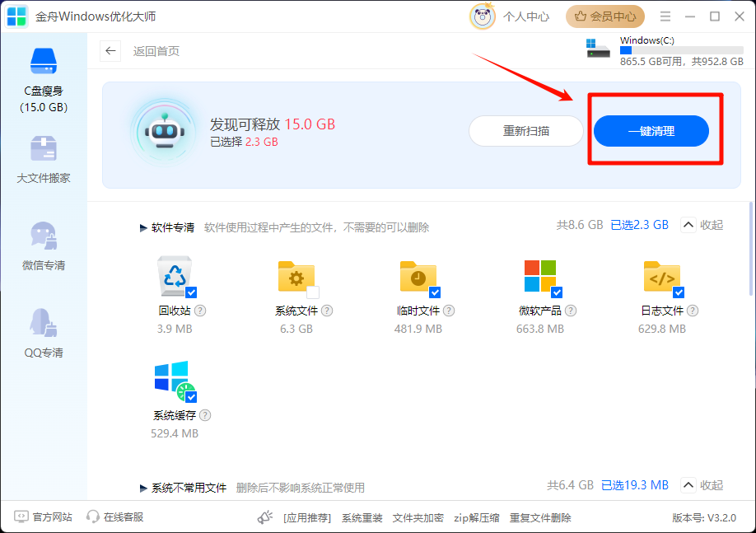
Task: Click 已选19.3 MB text
Action: (634, 485)
